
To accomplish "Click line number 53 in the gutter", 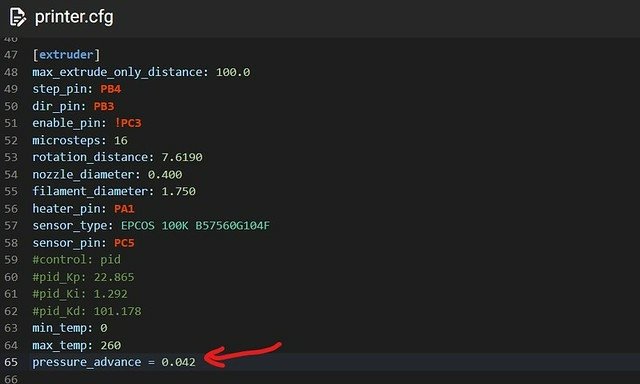I will (11, 157).
